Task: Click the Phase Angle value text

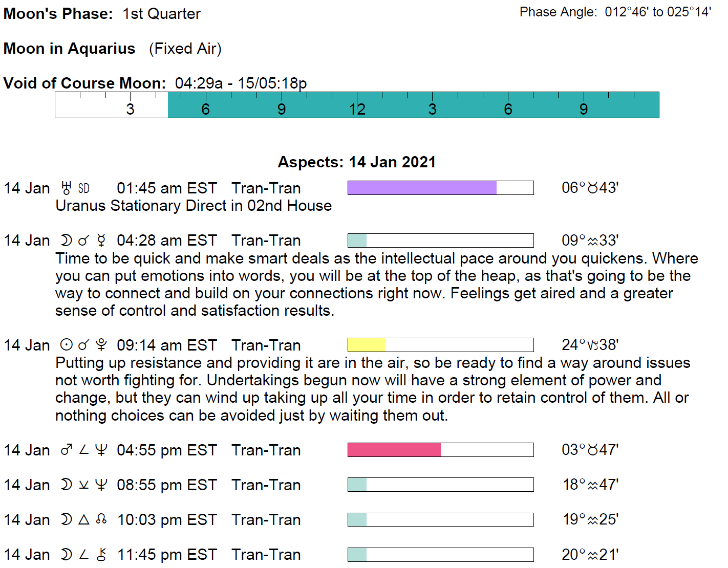Action: coord(657,12)
